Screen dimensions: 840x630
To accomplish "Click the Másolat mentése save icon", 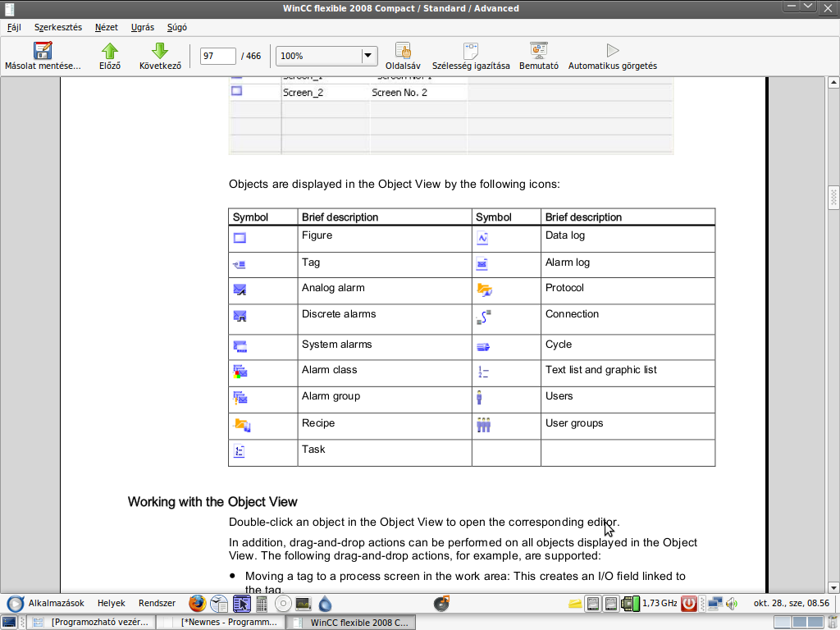I will click(x=43, y=50).
